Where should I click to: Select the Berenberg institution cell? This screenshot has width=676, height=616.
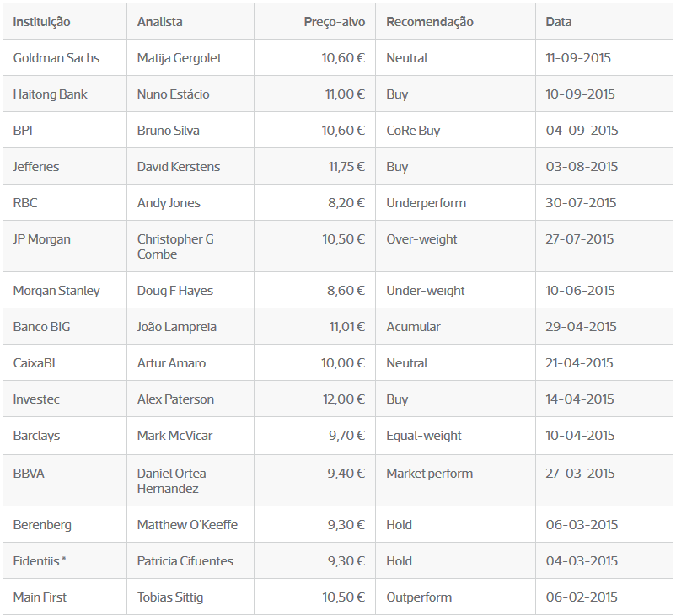point(42,525)
